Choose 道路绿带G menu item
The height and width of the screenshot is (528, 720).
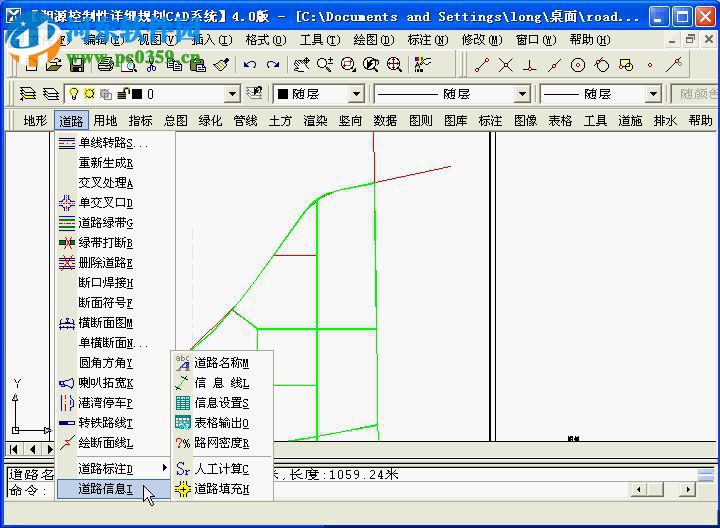click(115, 223)
